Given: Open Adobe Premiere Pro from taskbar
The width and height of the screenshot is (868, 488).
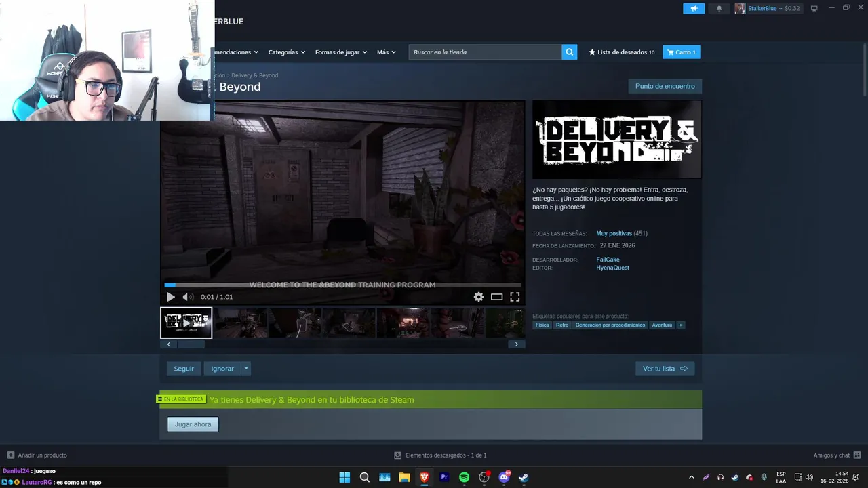Looking at the screenshot, I should coord(444,477).
